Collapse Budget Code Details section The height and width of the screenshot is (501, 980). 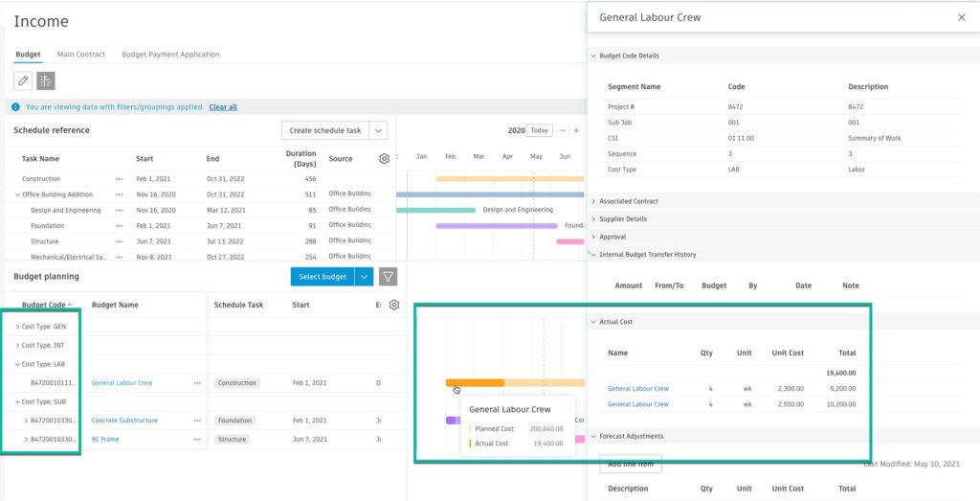click(593, 56)
